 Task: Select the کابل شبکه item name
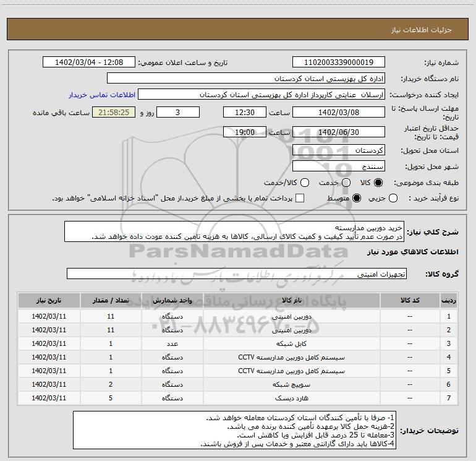click(x=291, y=343)
